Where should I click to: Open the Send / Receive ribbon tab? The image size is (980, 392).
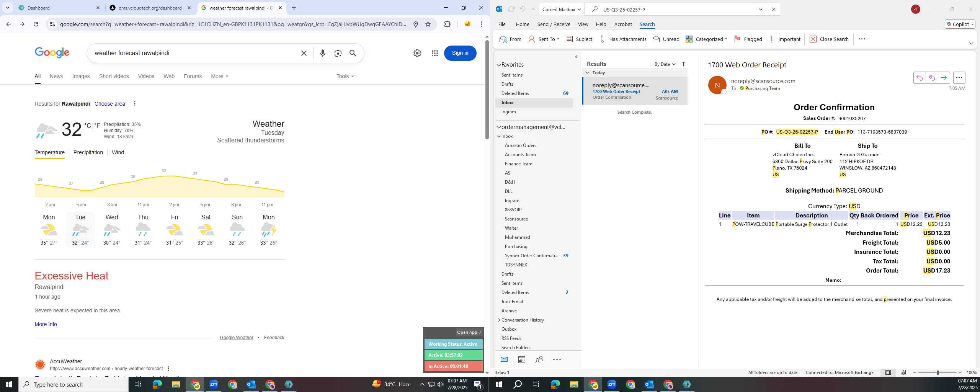pos(554,24)
